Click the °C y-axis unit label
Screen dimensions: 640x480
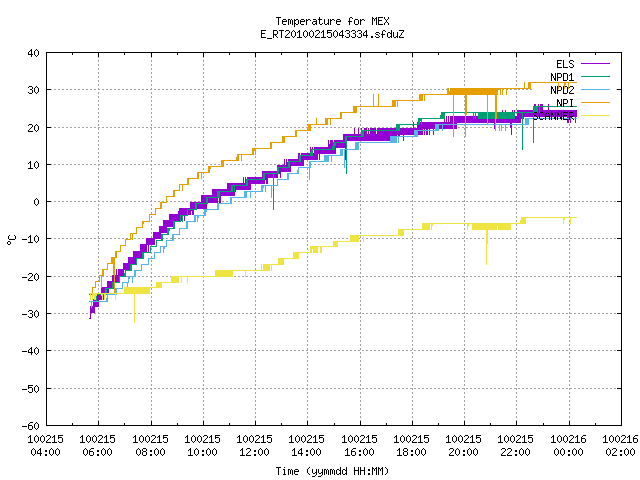(x=11, y=240)
